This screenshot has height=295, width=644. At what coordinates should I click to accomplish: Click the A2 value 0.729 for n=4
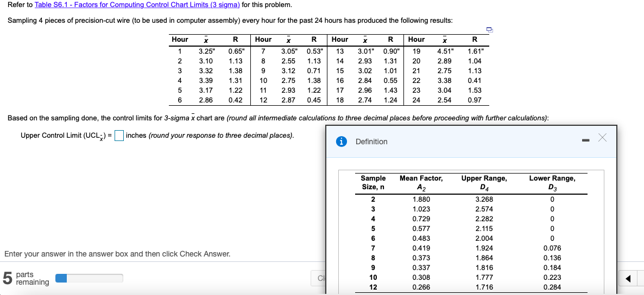(x=421, y=219)
